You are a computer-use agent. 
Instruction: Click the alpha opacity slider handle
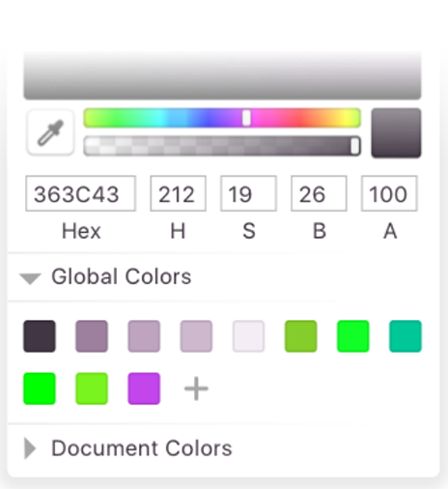point(354,146)
